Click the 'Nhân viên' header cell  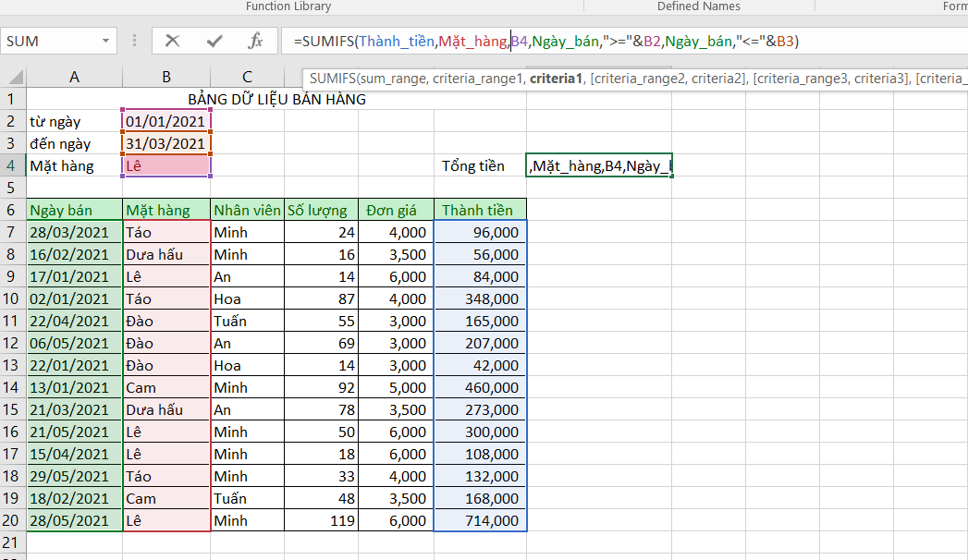pyautogui.click(x=247, y=211)
